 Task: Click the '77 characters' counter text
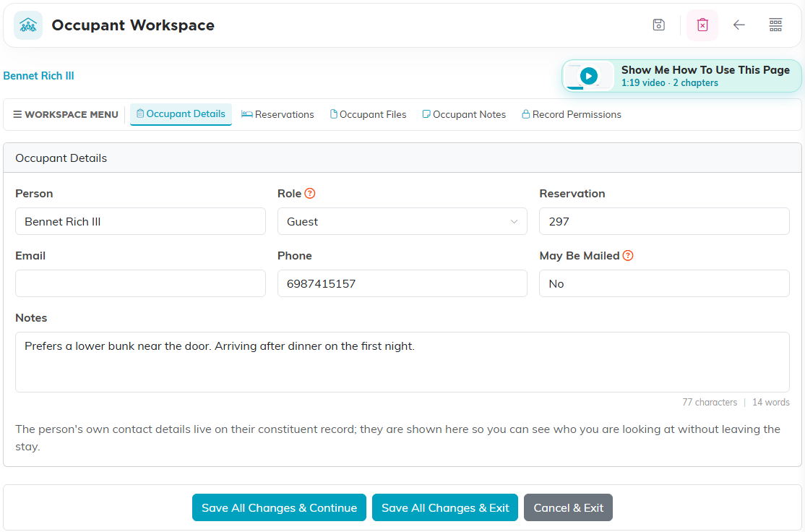click(x=710, y=402)
